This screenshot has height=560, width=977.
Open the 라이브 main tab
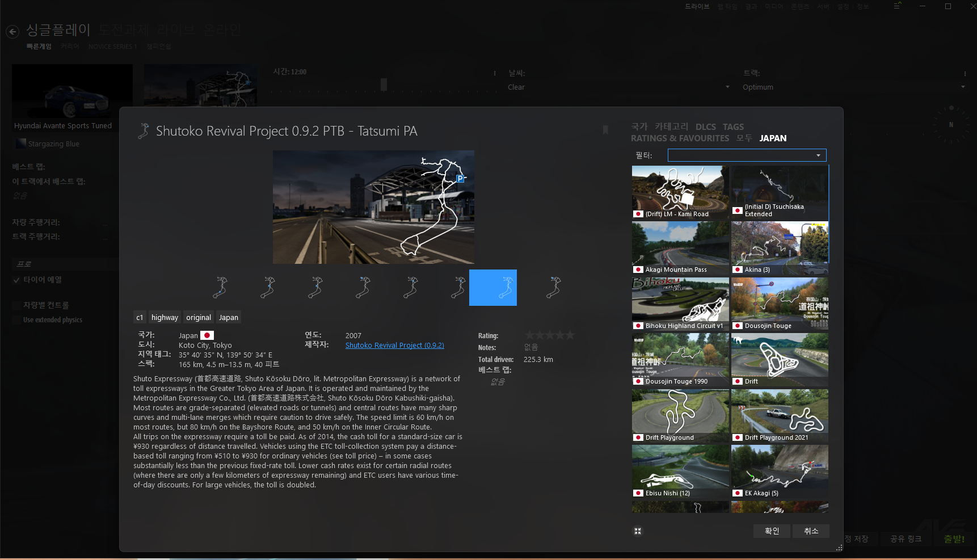pyautogui.click(x=176, y=30)
